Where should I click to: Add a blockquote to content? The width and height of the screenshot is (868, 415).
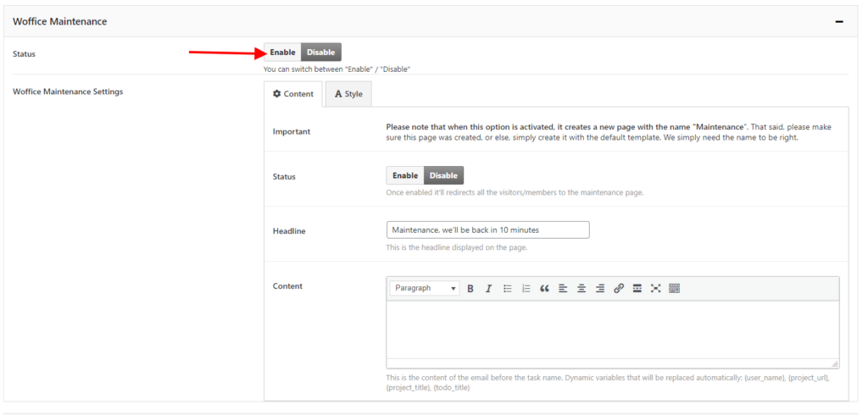[x=544, y=289]
